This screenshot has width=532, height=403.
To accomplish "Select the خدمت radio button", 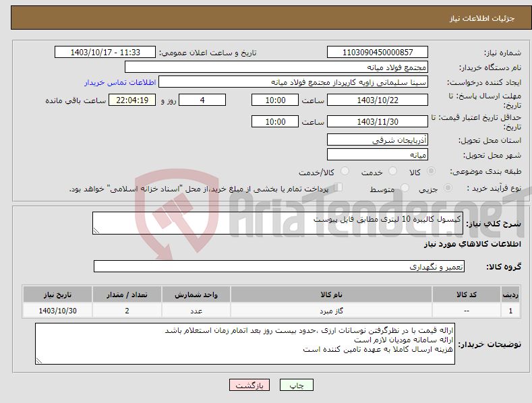I will point(392,171).
